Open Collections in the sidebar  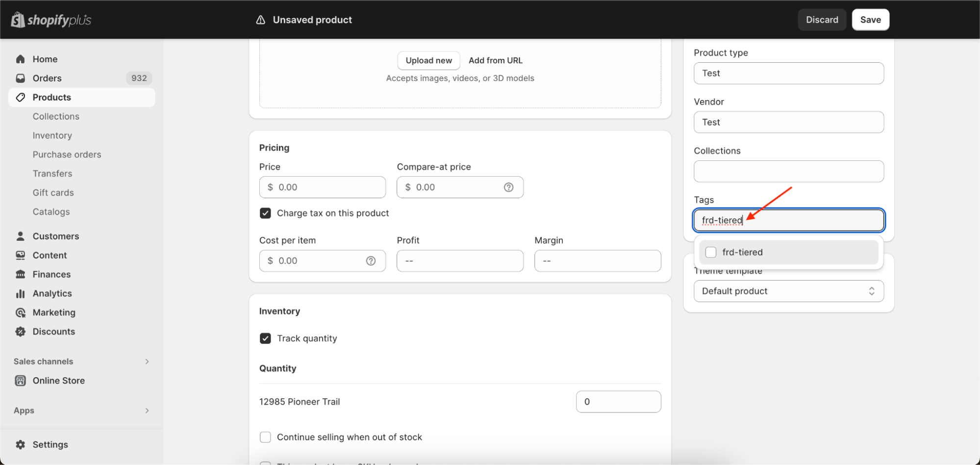click(x=56, y=117)
